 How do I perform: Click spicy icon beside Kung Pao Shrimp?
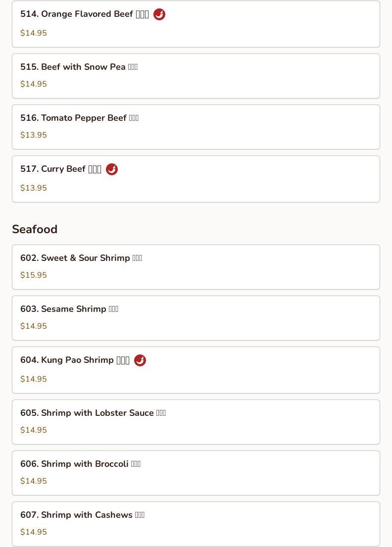[140, 360]
